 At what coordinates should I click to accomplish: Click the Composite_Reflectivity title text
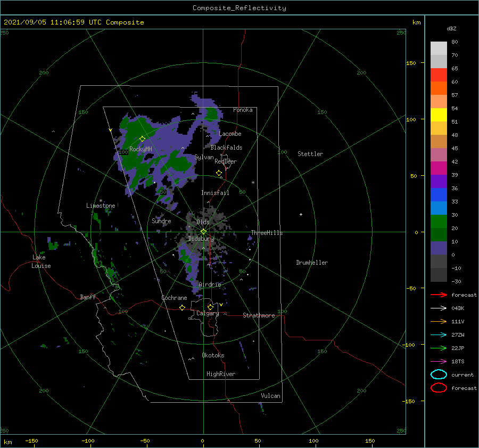pyautogui.click(x=240, y=8)
